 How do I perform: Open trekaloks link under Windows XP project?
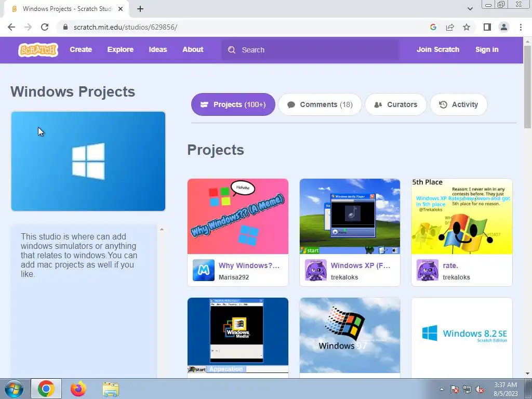344,277
